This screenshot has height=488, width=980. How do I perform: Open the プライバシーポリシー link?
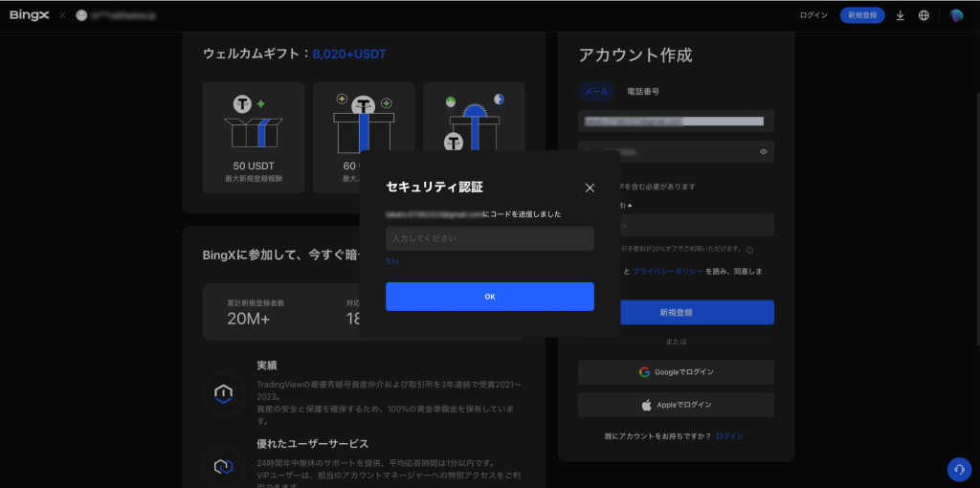tap(669, 272)
